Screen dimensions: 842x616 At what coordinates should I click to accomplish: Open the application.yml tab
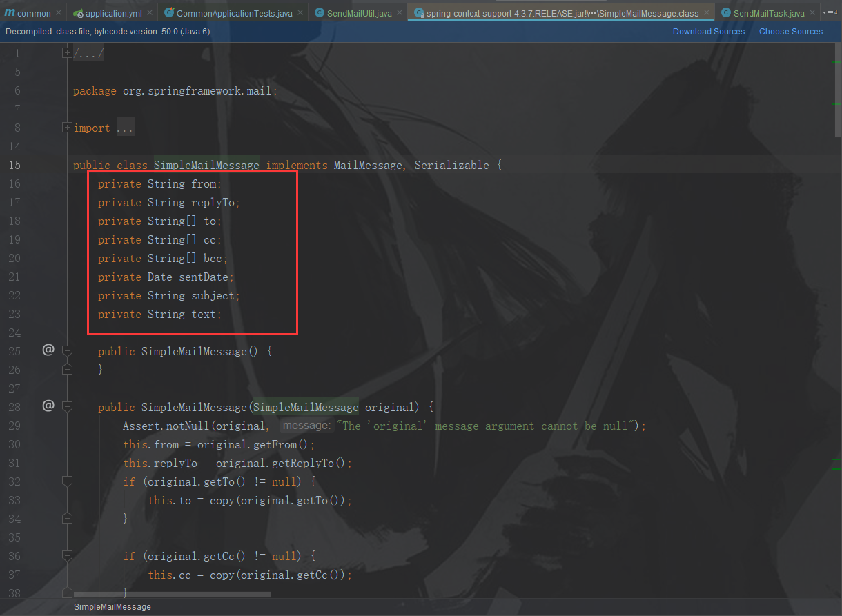(115, 13)
